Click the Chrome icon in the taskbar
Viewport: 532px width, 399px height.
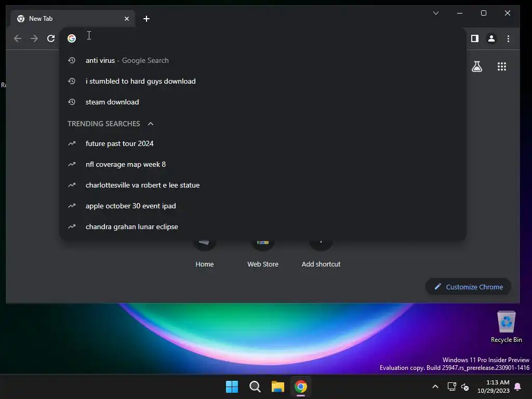pos(301,387)
